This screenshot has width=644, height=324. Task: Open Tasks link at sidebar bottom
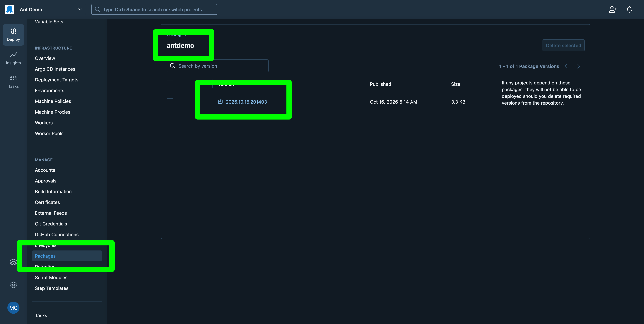pyautogui.click(x=41, y=315)
